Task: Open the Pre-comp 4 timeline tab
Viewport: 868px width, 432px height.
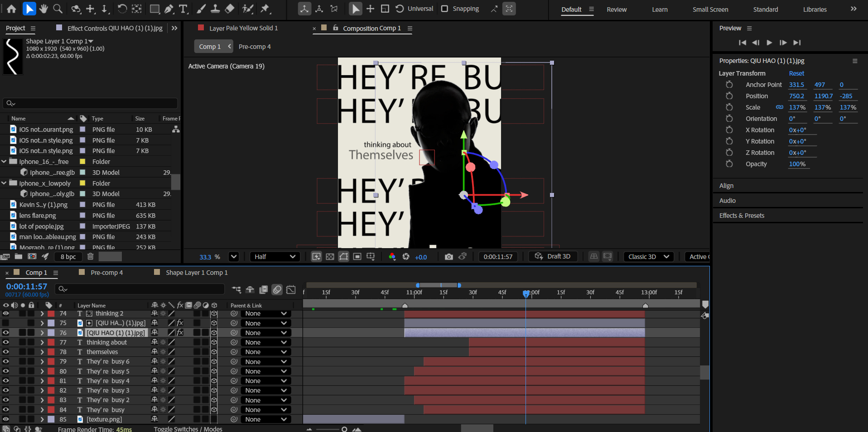Action: [106, 273]
